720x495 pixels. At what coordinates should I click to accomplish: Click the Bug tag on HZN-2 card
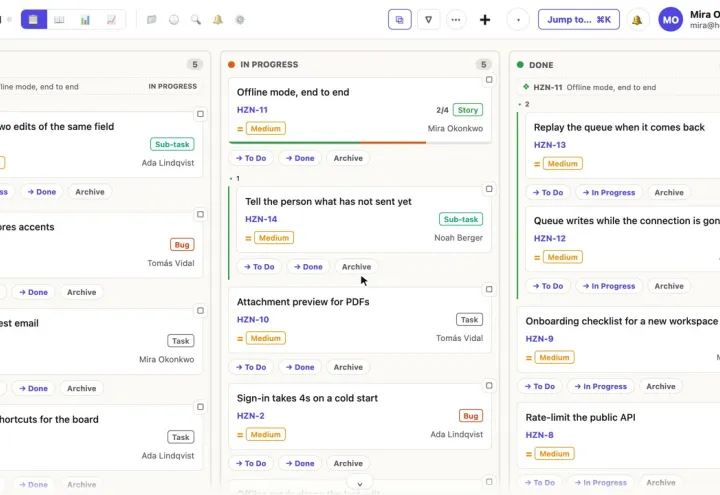471,416
